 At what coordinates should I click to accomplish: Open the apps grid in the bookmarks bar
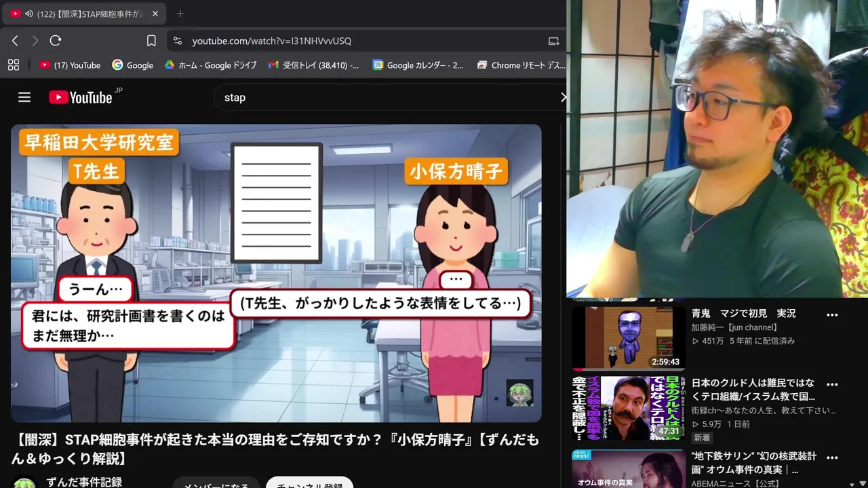[x=13, y=65]
